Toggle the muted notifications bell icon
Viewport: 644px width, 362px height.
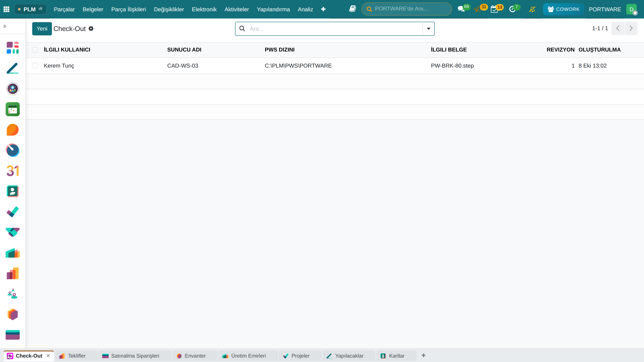coord(532,9)
